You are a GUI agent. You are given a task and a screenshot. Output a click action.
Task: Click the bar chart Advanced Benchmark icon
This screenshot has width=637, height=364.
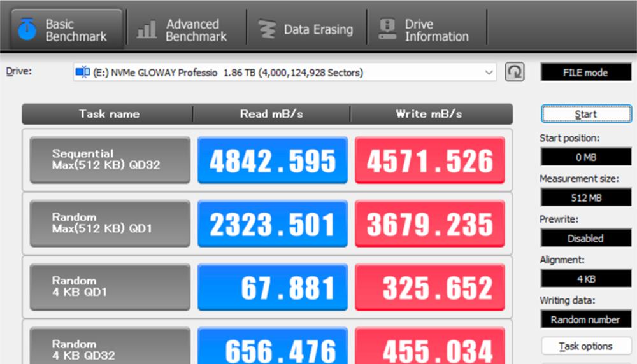click(x=147, y=30)
